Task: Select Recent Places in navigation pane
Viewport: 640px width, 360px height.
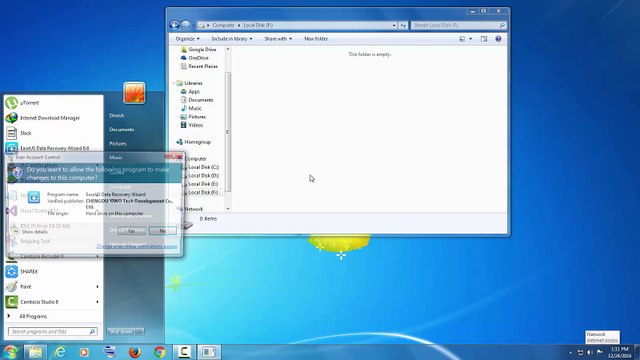Action: (199, 66)
